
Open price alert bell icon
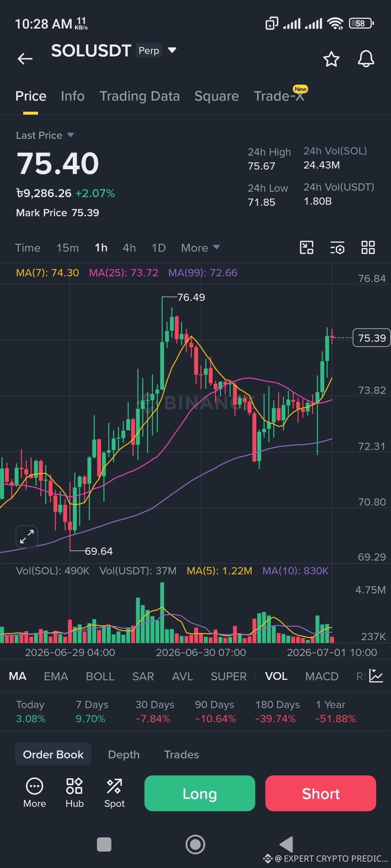pyautogui.click(x=366, y=59)
